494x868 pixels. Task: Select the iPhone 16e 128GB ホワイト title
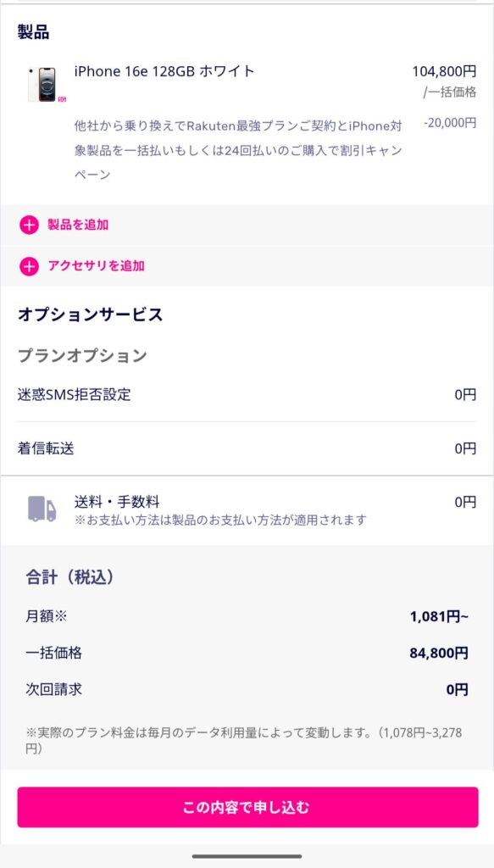click(x=165, y=71)
